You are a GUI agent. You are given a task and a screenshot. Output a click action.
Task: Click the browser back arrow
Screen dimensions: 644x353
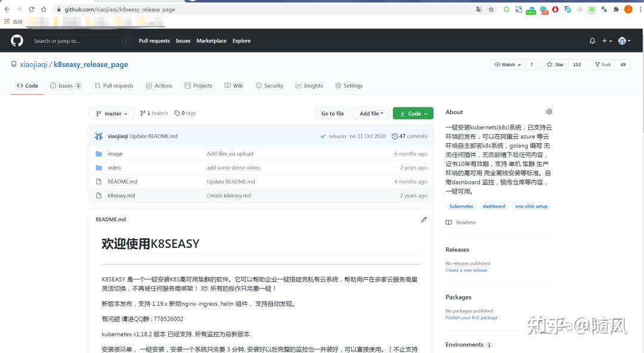coord(7,9)
